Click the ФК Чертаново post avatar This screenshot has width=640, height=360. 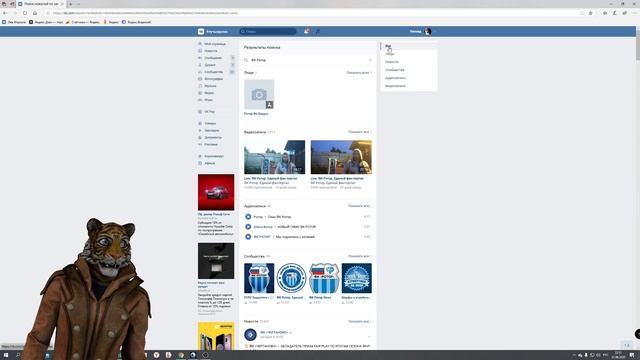tap(250, 335)
